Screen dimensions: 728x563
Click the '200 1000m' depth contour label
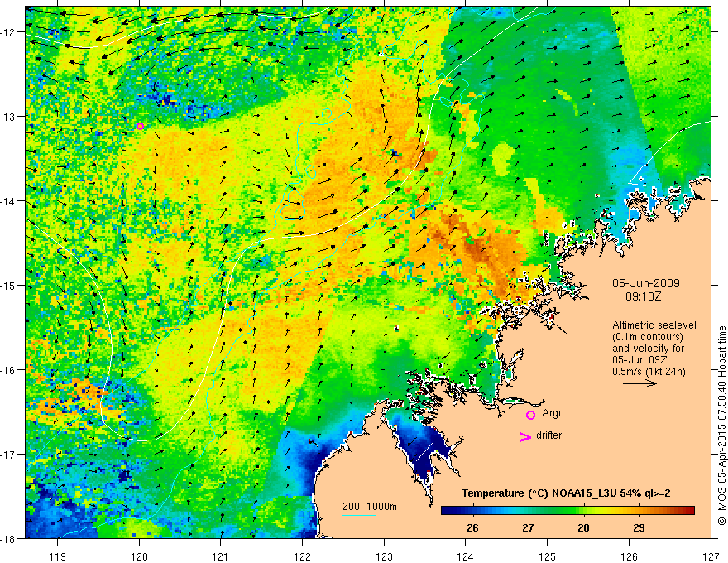pos(370,507)
